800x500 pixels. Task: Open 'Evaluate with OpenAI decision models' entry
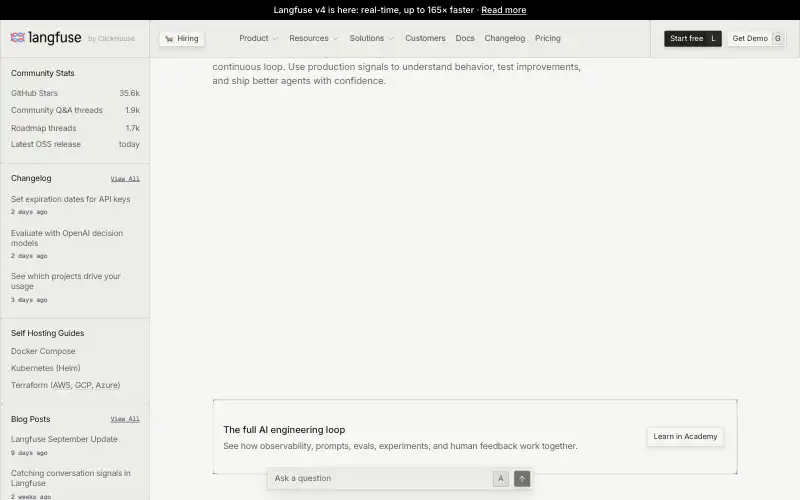pyautogui.click(x=67, y=238)
